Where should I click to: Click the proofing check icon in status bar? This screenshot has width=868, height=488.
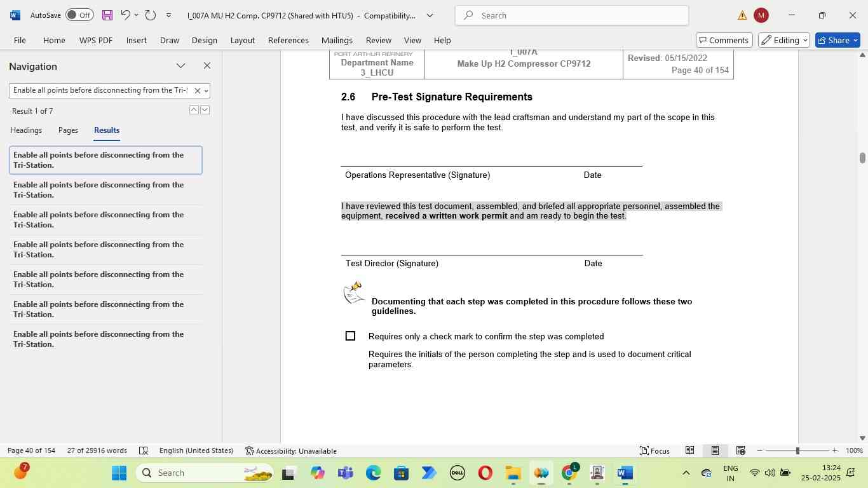pyautogui.click(x=144, y=451)
